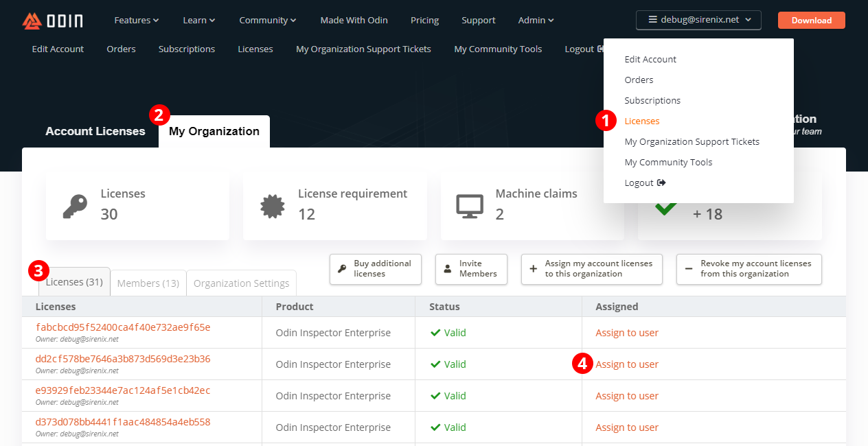Viewport: 868px width, 446px height.
Task: Expand the Learn dropdown menu
Action: [199, 21]
